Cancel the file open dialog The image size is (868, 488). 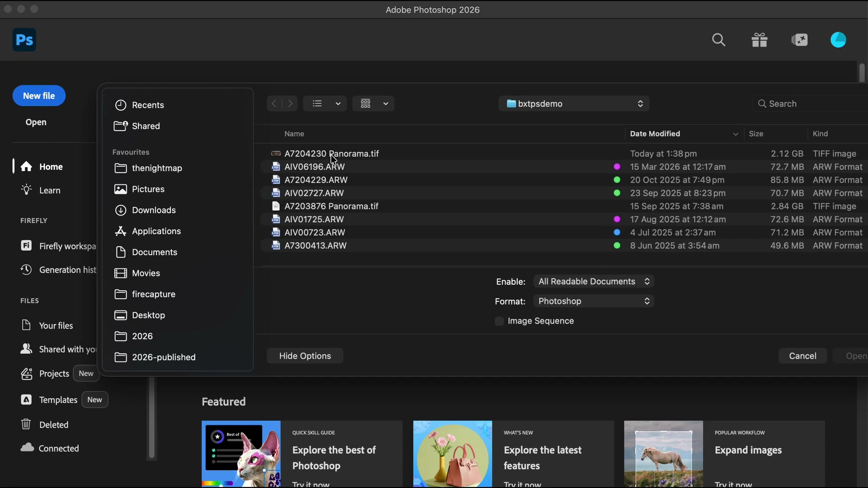[x=803, y=356]
